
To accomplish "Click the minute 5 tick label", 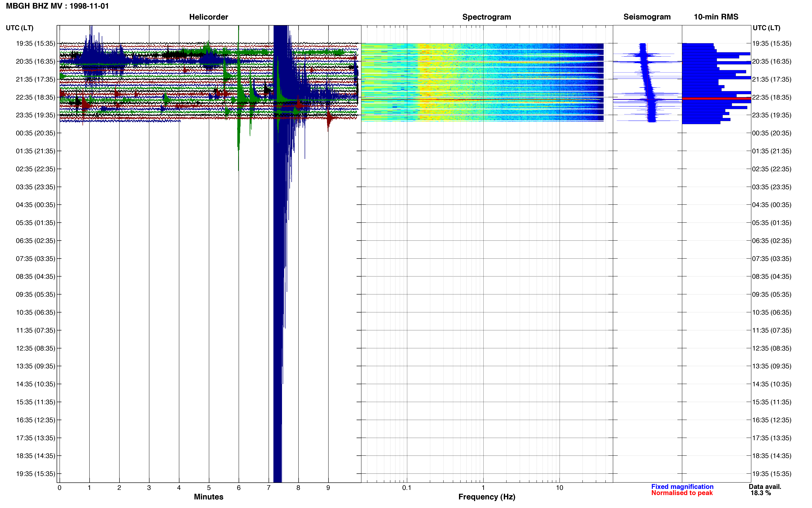I will tap(209, 488).
